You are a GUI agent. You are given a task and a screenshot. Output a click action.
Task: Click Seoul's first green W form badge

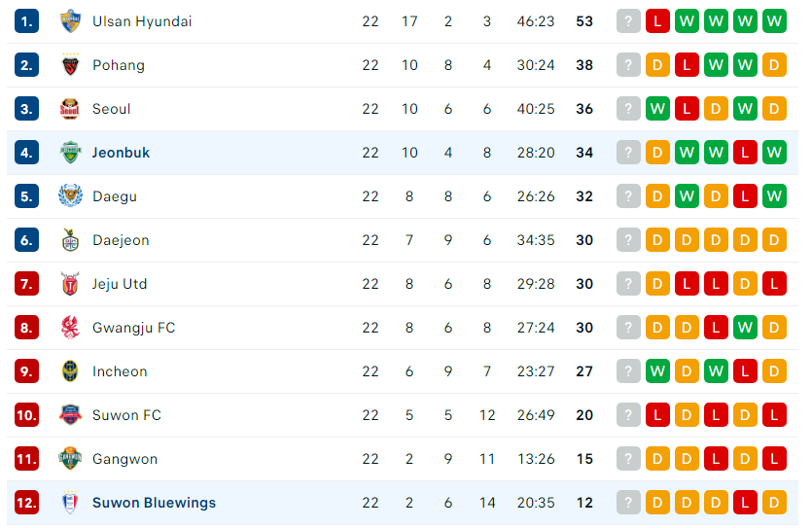point(657,109)
